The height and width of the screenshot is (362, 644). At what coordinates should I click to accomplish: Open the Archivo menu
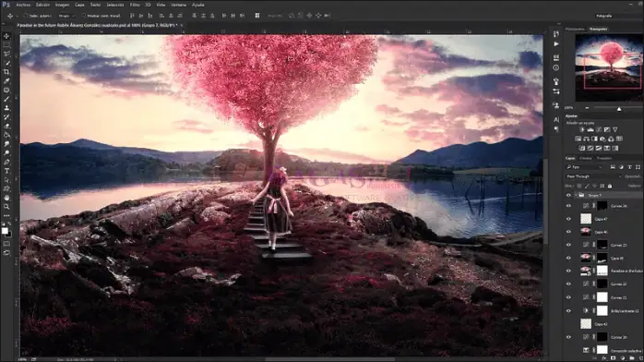click(23, 5)
